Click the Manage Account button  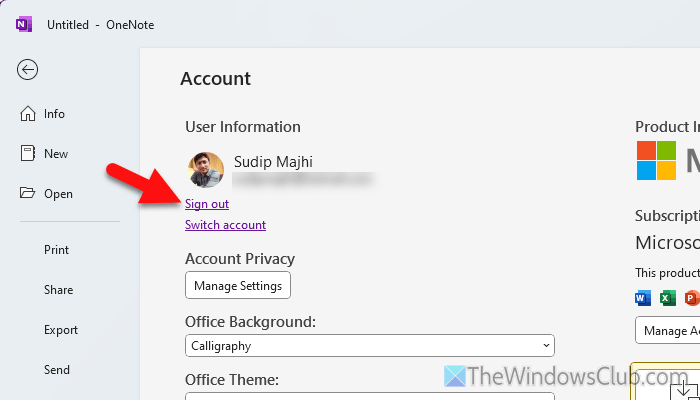(x=668, y=330)
